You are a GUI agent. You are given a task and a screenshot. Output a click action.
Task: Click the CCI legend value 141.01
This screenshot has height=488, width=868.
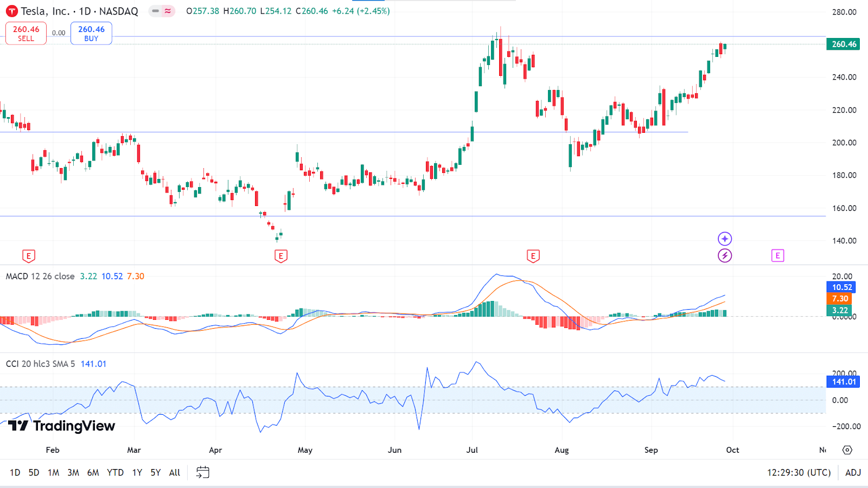tap(93, 364)
